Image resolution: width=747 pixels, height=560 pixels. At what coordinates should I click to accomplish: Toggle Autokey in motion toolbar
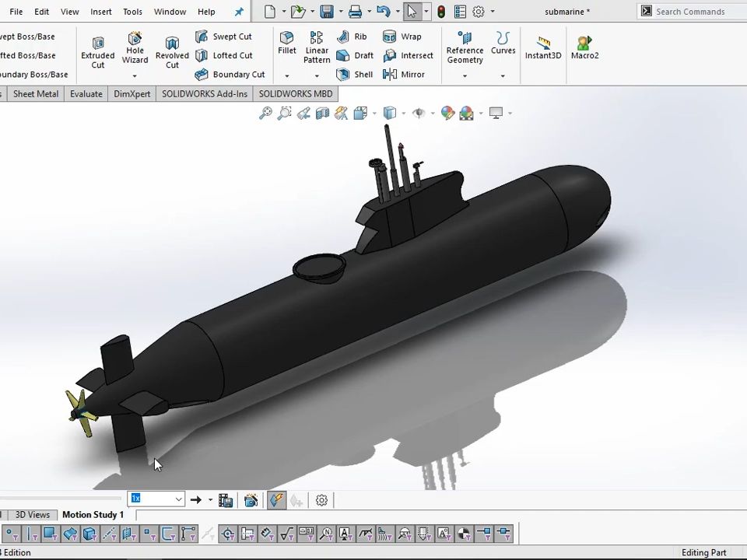pos(277,500)
